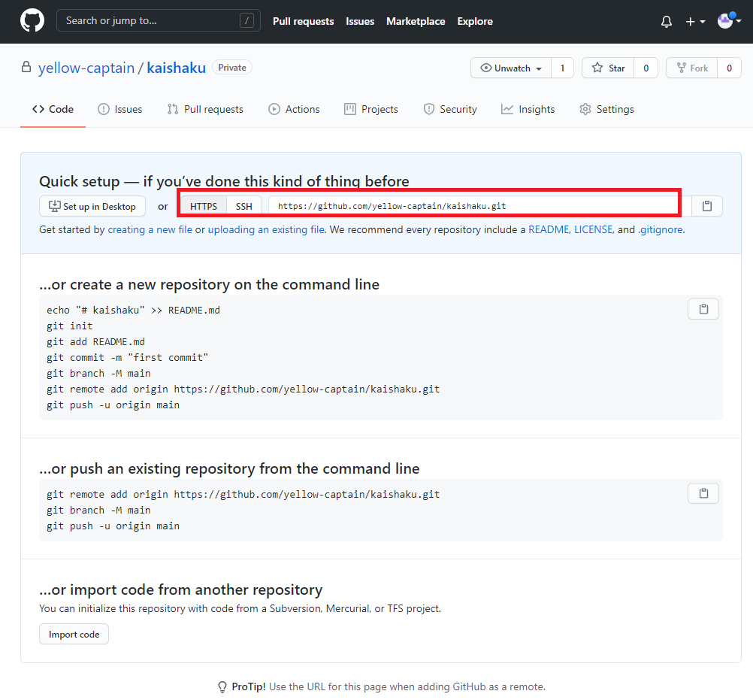The height and width of the screenshot is (700, 753).
Task: Click 'git add README.md' line
Action: [95, 341]
